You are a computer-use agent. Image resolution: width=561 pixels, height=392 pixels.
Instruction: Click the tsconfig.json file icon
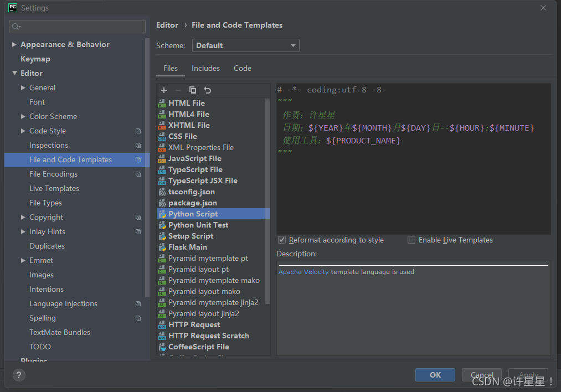(162, 192)
